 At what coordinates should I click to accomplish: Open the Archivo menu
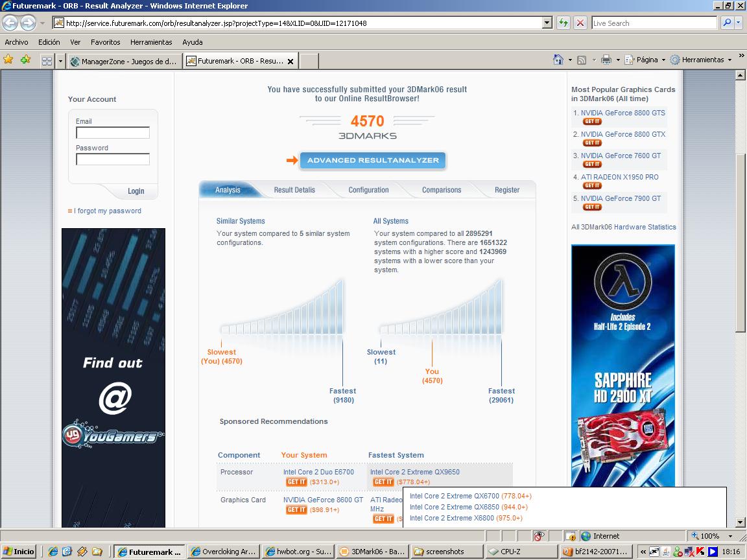[x=16, y=42]
